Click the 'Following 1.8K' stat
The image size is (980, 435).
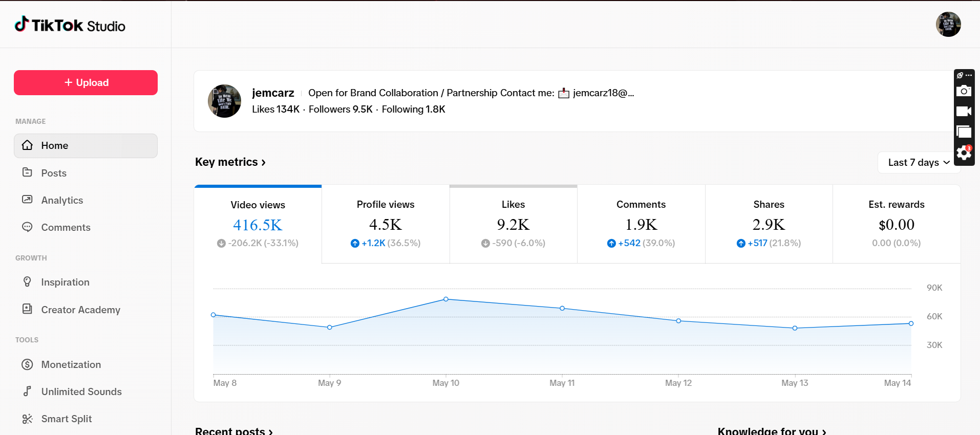pyautogui.click(x=413, y=109)
